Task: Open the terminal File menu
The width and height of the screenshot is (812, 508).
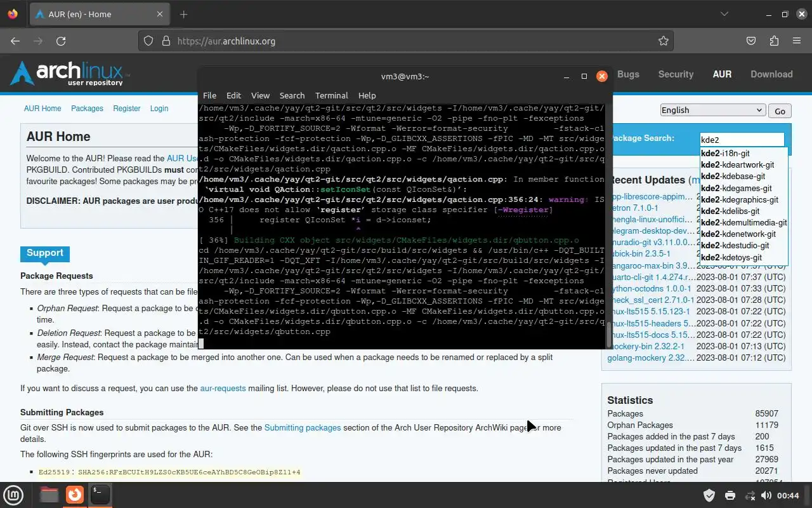Action: coord(209,95)
